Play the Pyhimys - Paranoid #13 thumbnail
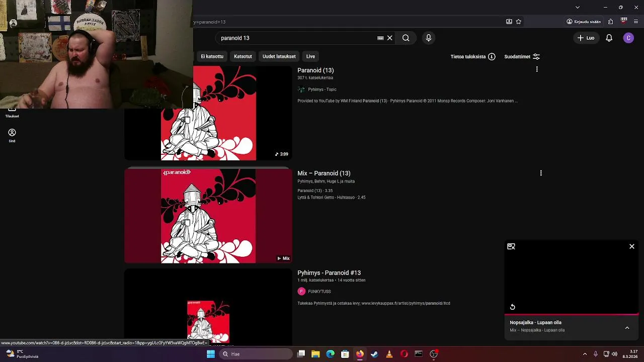Screen dimensions: 644x362 208,308
